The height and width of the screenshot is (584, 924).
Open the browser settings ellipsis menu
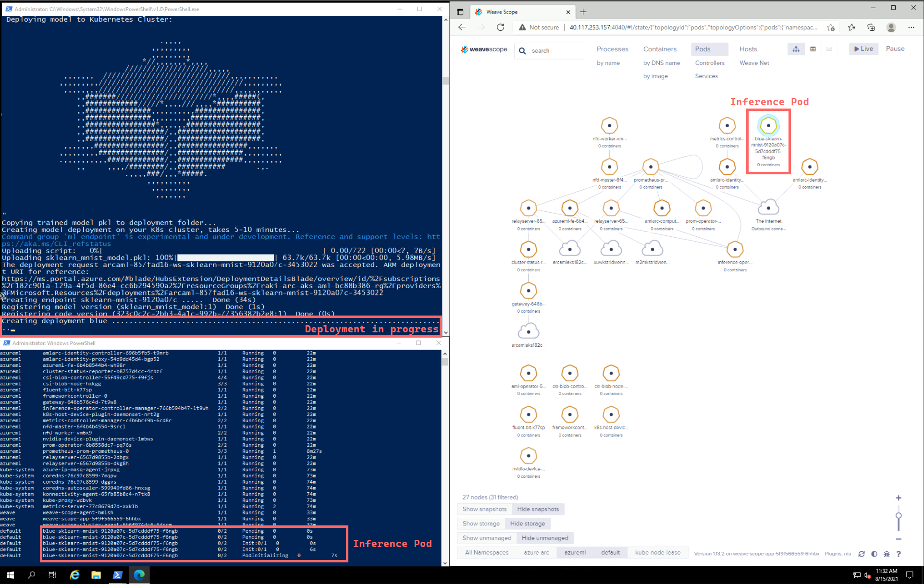pyautogui.click(x=911, y=27)
